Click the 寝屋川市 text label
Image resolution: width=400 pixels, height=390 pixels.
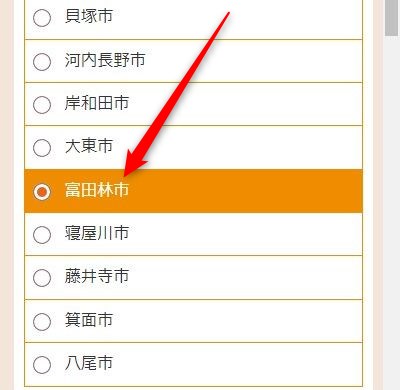pos(97,233)
